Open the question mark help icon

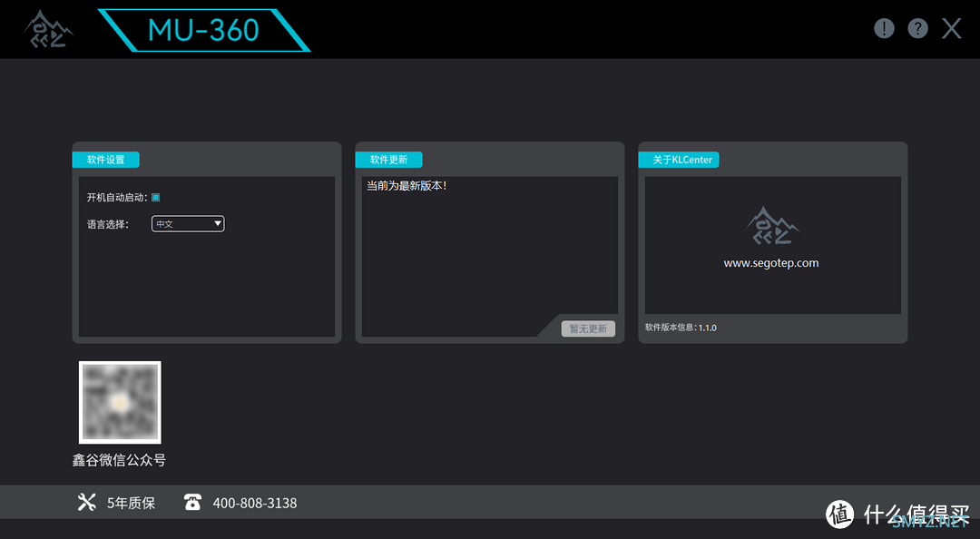coord(917,28)
